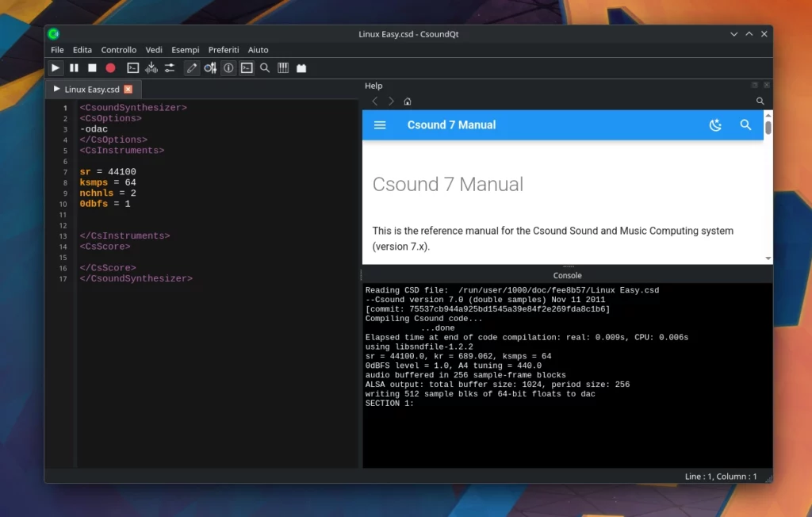Click the "<CsScore>" opening tag on line 14

105,246
